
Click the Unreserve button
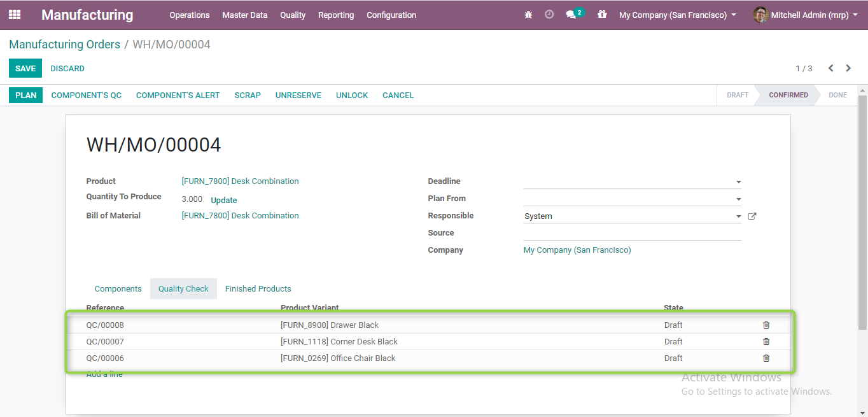tap(298, 95)
